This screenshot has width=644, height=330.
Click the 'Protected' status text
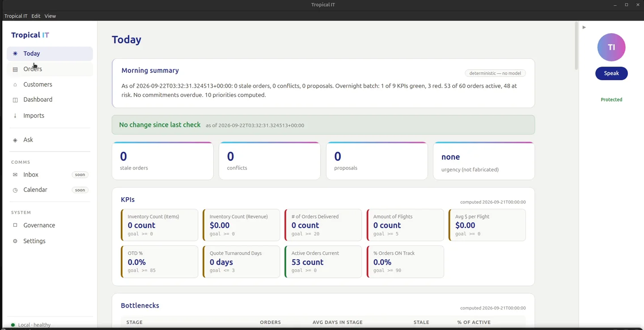611,100
